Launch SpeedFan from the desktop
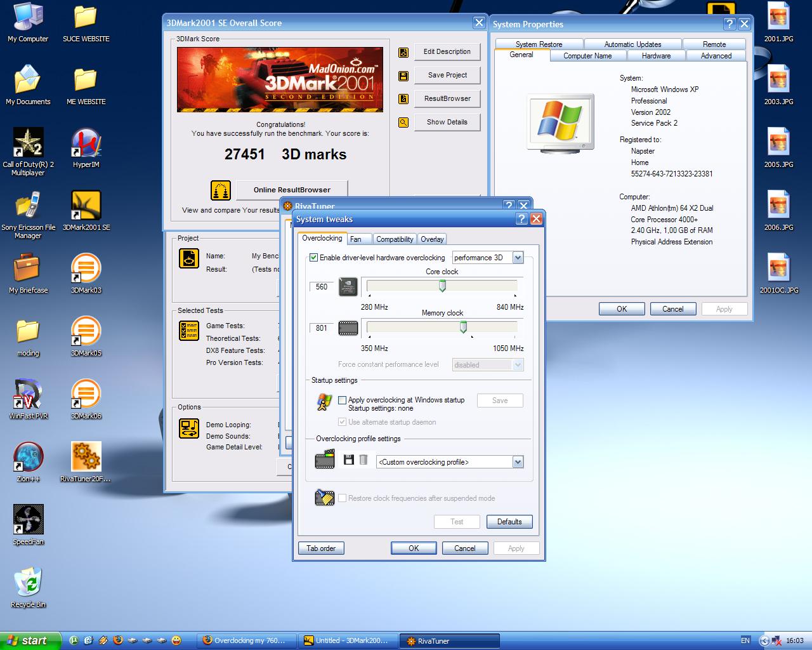This screenshot has height=650, width=812. point(28,525)
